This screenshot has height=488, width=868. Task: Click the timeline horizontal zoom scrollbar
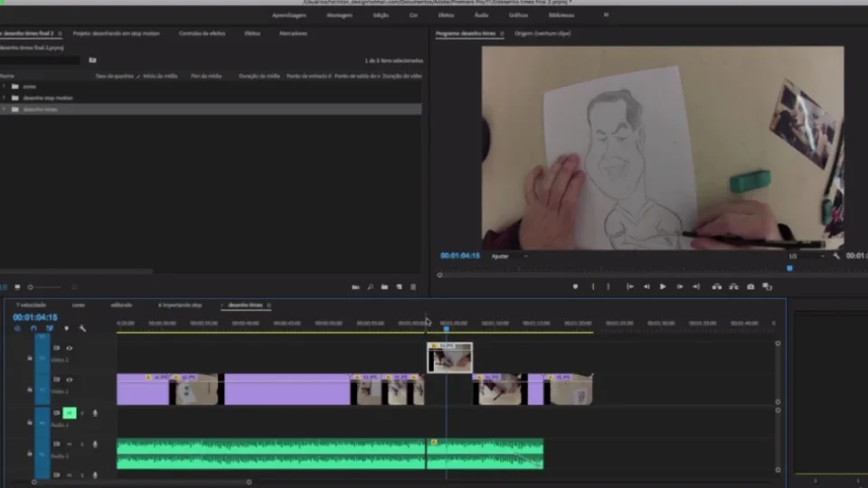(x=141, y=482)
